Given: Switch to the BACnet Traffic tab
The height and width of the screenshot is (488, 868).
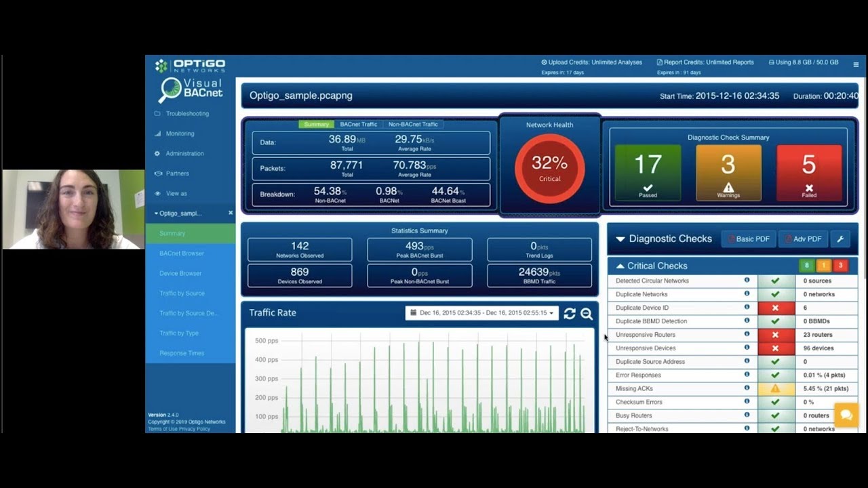Looking at the screenshot, I should coord(359,125).
